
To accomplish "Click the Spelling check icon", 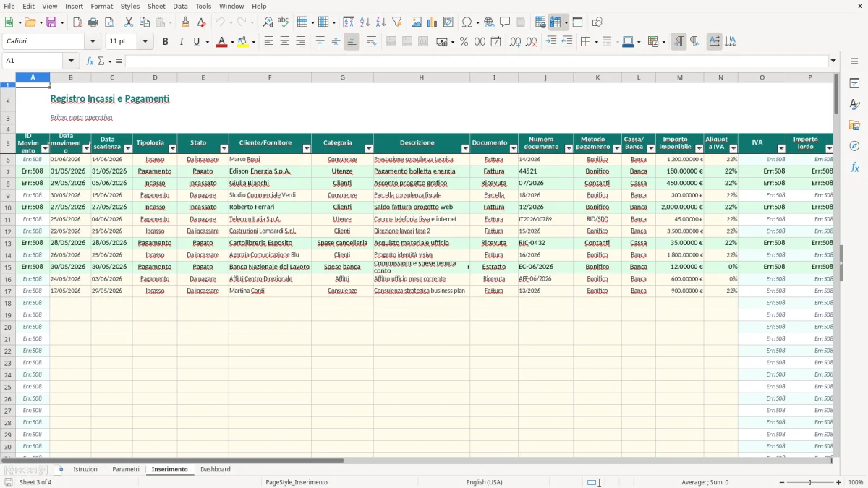I will pyautogui.click(x=284, y=22).
